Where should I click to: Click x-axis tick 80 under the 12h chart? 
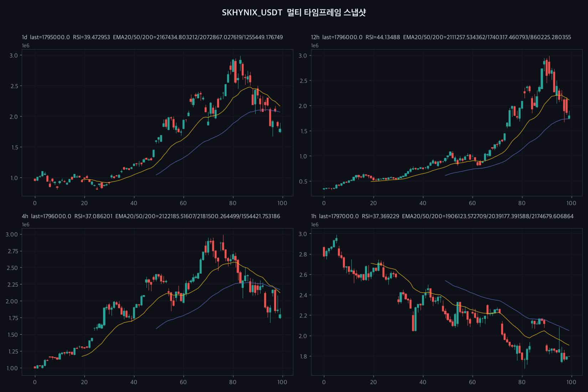pyautogui.click(x=522, y=203)
